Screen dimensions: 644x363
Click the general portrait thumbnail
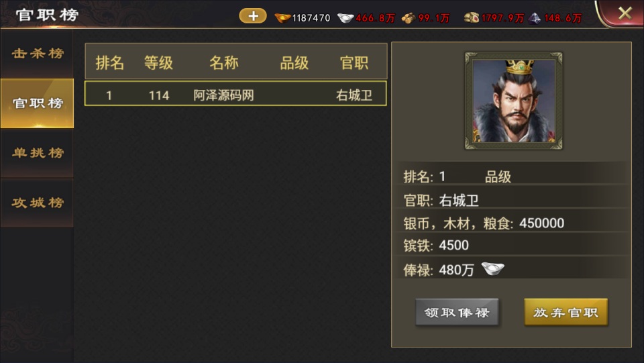click(x=513, y=101)
